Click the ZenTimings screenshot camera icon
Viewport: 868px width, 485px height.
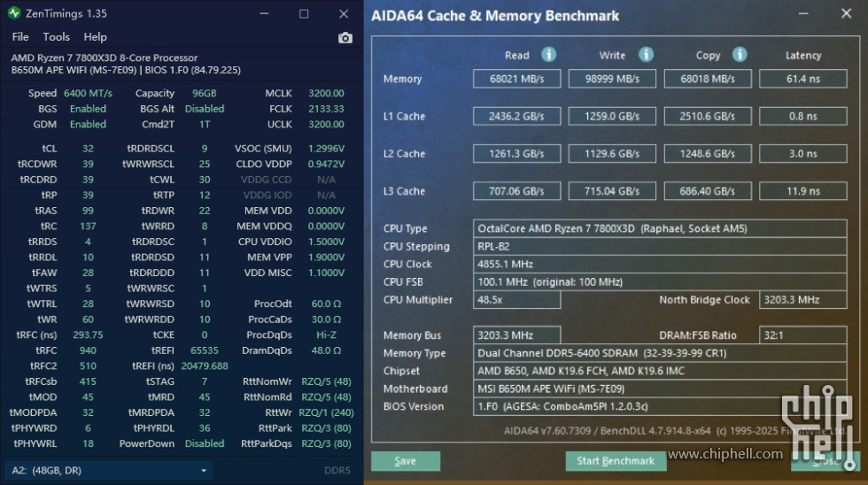(345, 37)
